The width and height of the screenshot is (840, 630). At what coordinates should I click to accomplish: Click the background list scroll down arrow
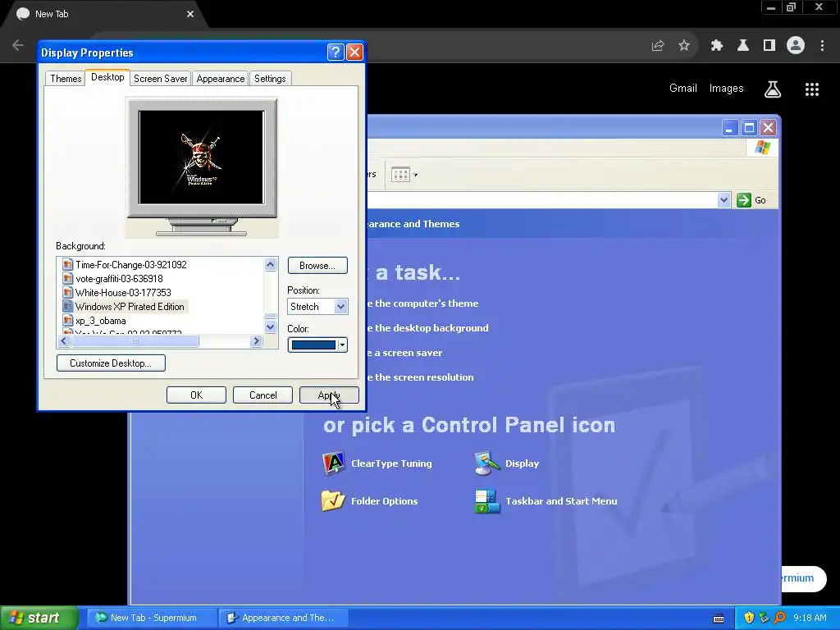(x=270, y=327)
